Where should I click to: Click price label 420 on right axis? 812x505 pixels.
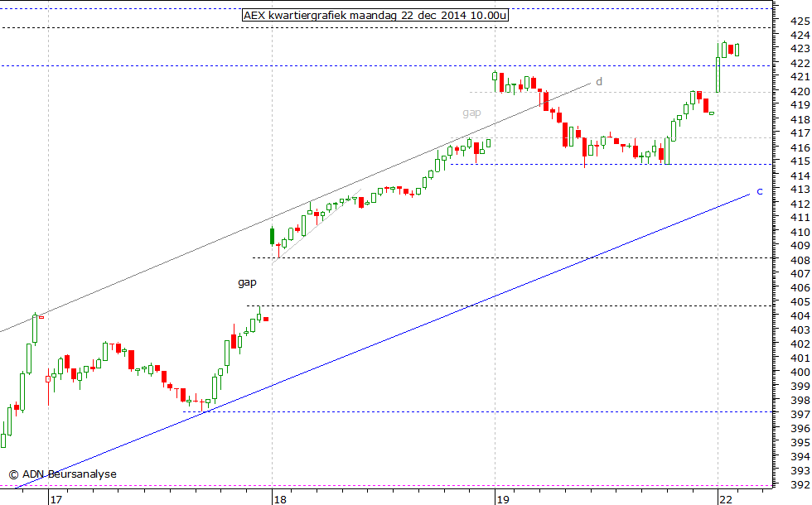[800, 91]
